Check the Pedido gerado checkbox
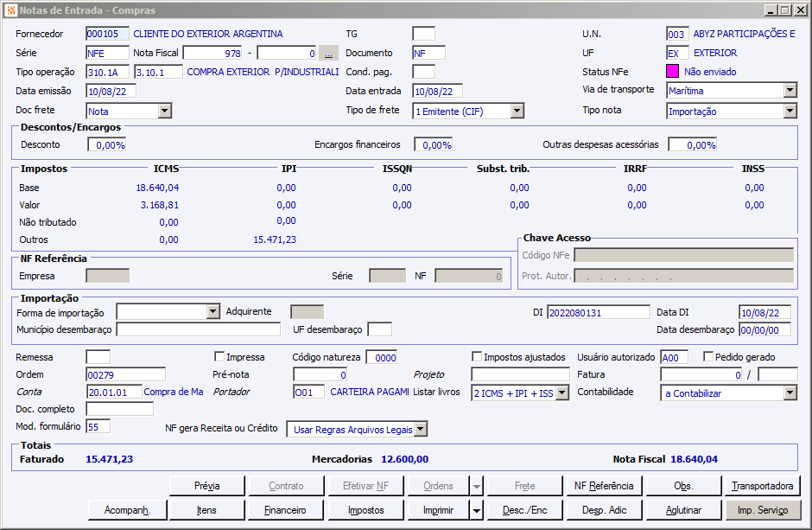This screenshot has width=812, height=530. (x=708, y=357)
